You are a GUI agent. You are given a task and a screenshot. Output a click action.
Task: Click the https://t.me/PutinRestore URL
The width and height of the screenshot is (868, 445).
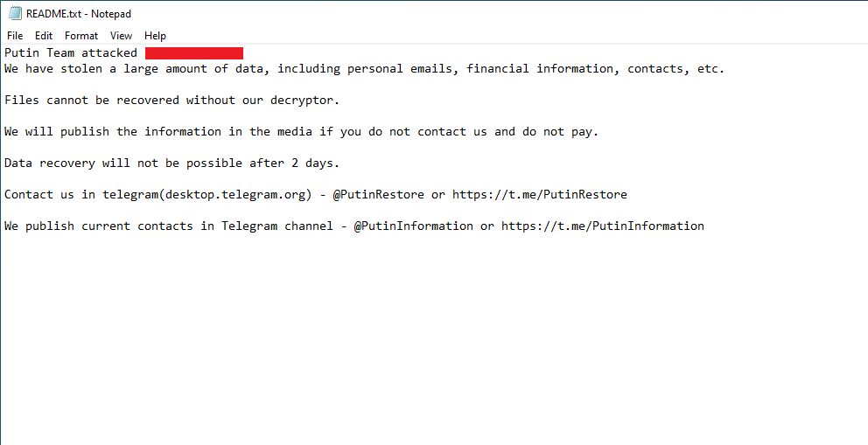pyautogui.click(x=539, y=195)
